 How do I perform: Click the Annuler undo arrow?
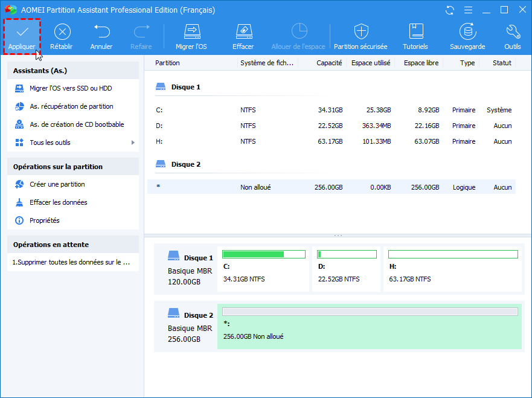pyautogui.click(x=101, y=31)
